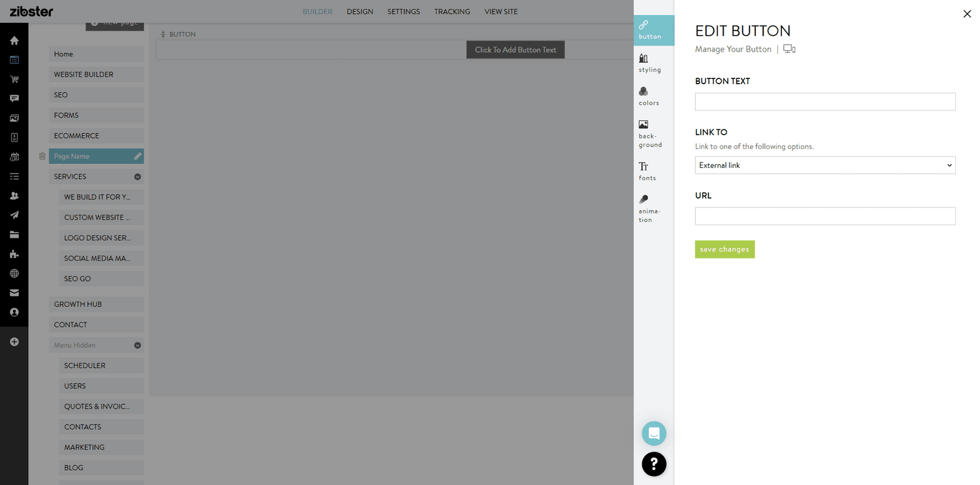Image resolution: width=980 pixels, height=485 pixels.
Task: Open the home dashboard icon in sidebar
Action: tap(14, 40)
